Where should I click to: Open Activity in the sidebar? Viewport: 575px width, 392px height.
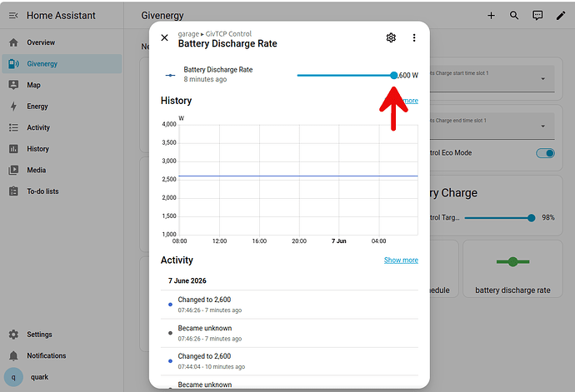(62, 127)
